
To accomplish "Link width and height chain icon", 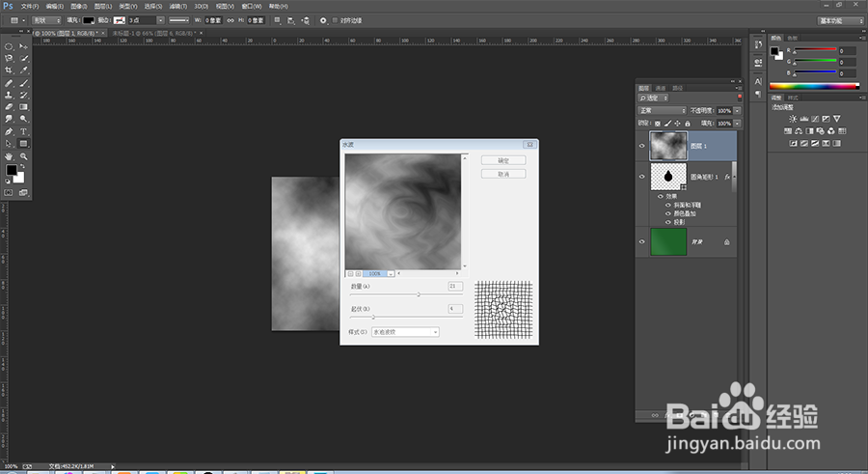I will [x=231, y=20].
